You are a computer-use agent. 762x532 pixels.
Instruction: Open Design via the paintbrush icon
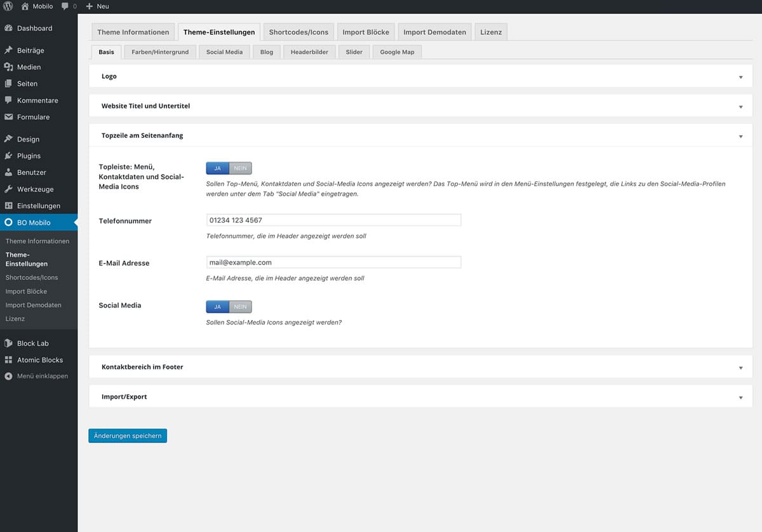coord(8,139)
